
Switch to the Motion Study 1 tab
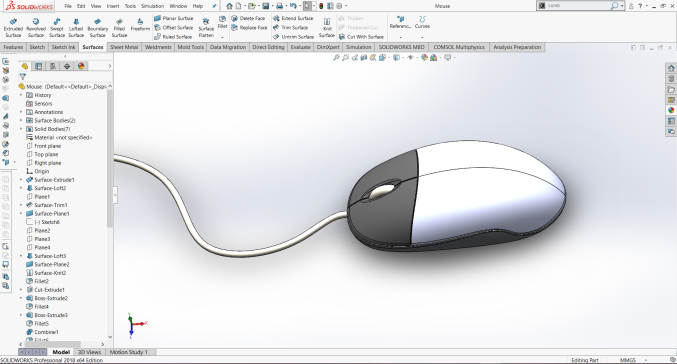[x=129, y=352]
